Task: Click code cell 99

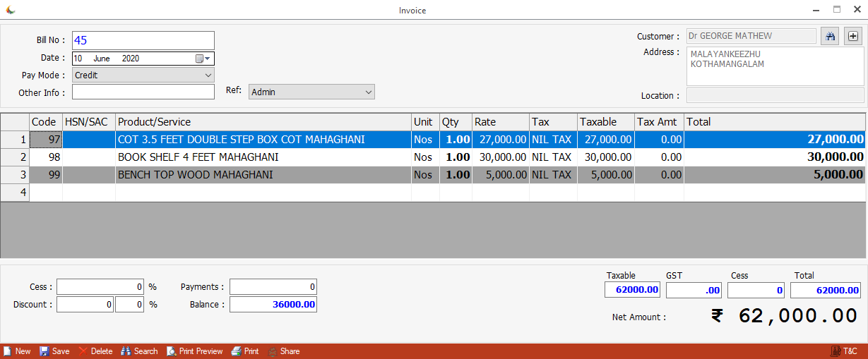Action: [x=46, y=175]
